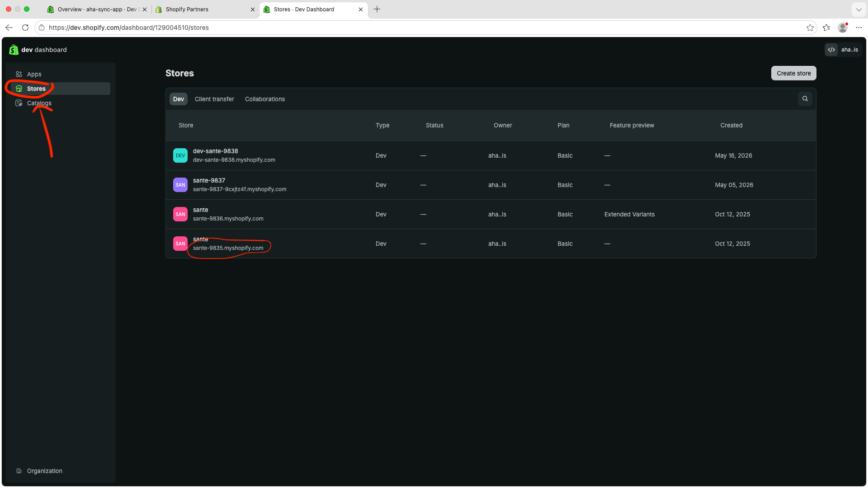
Task: View site info via the lock icon
Action: click(x=42, y=28)
